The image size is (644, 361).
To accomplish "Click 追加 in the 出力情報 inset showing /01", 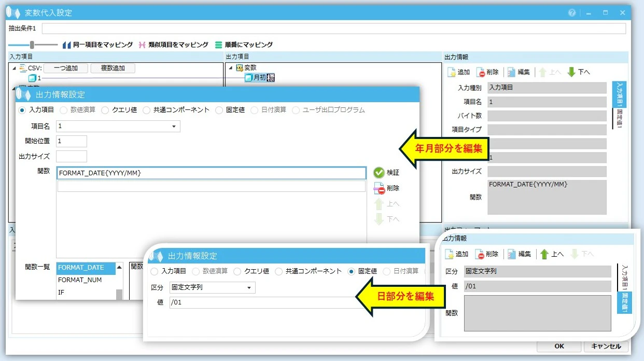I will 457,254.
